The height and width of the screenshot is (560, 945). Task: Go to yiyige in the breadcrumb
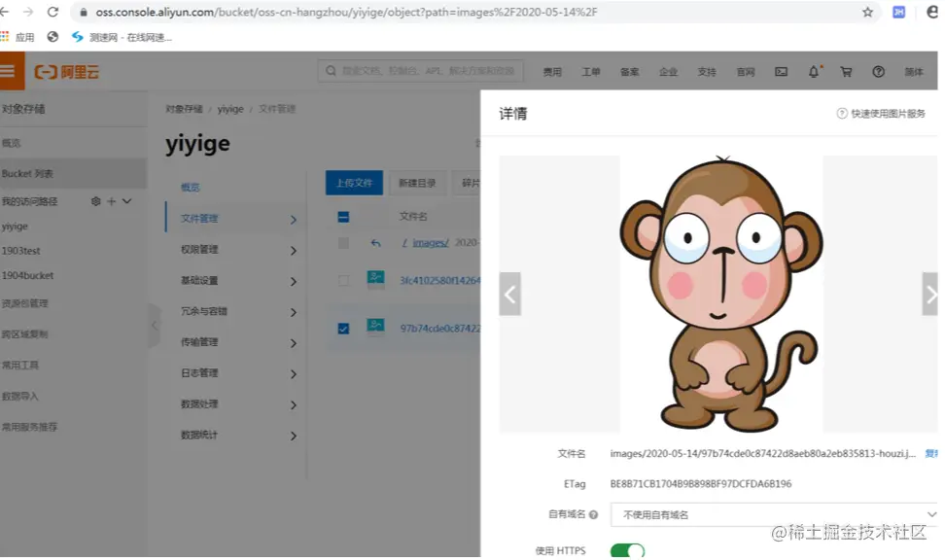pos(230,109)
